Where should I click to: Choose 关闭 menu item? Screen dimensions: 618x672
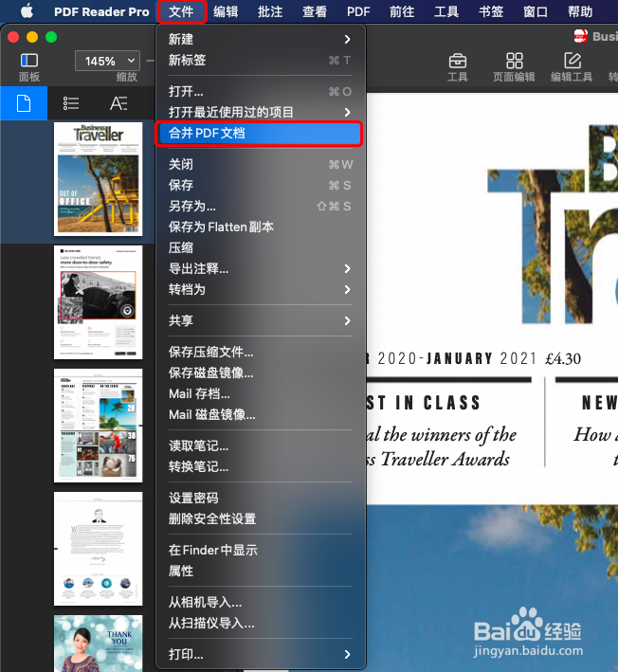pyautogui.click(x=260, y=165)
